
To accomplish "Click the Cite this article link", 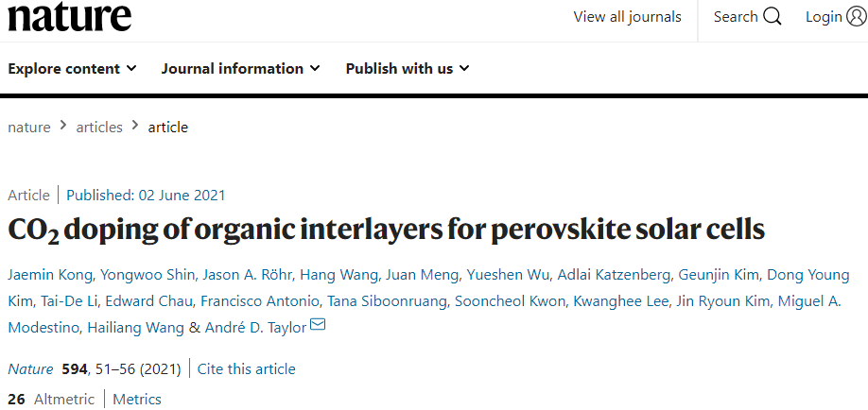I will pyautogui.click(x=247, y=369).
